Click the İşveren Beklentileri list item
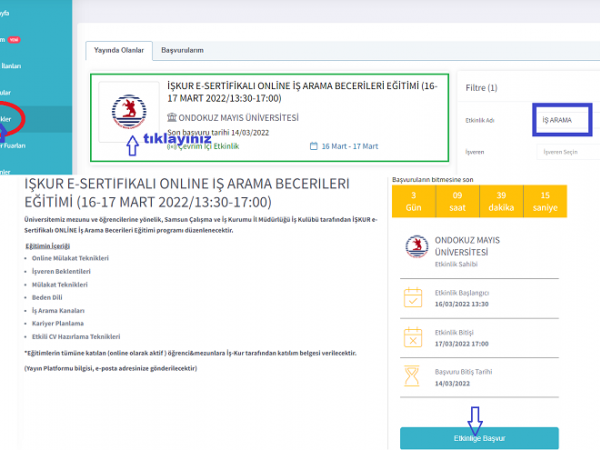Image resolution: width=600 pixels, height=450 pixels. (61, 271)
